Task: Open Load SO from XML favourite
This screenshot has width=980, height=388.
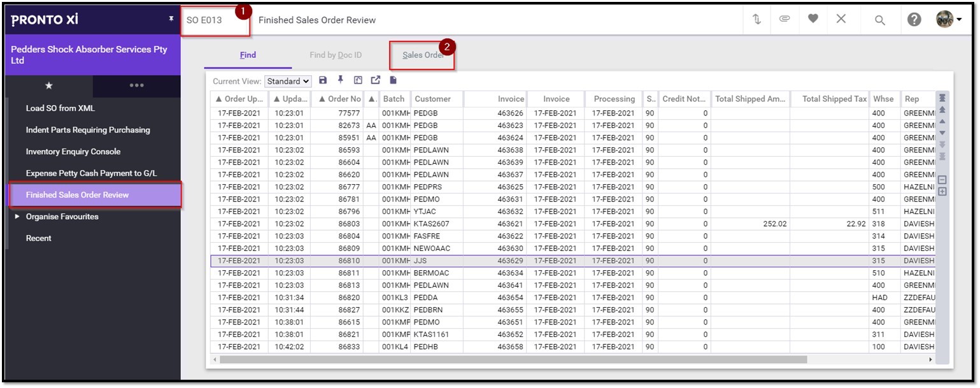Action: (x=60, y=108)
